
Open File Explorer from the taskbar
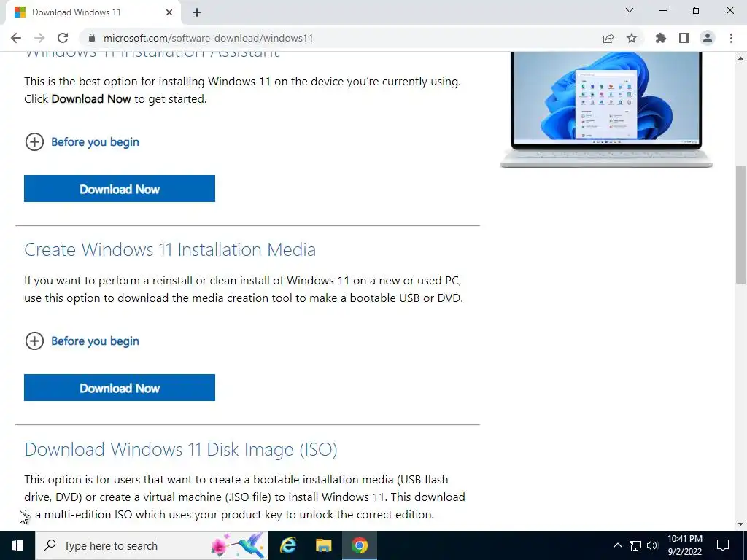pos(323,545)
